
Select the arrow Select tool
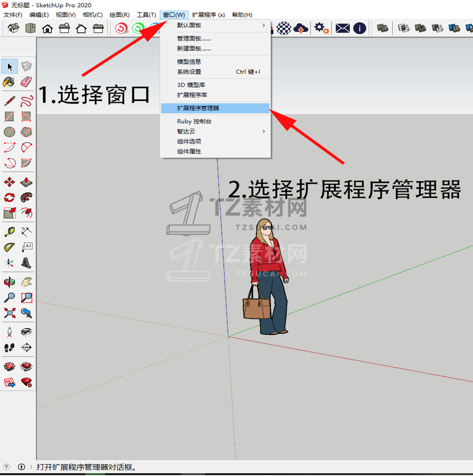(x=10, y=67)
